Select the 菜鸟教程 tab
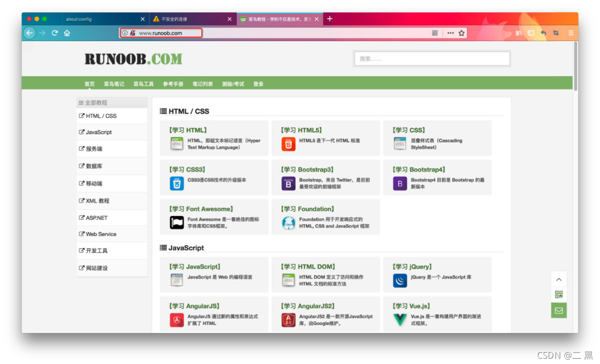Image resolution: width=600 pixels, height=364 pixels. click(279, 19)
